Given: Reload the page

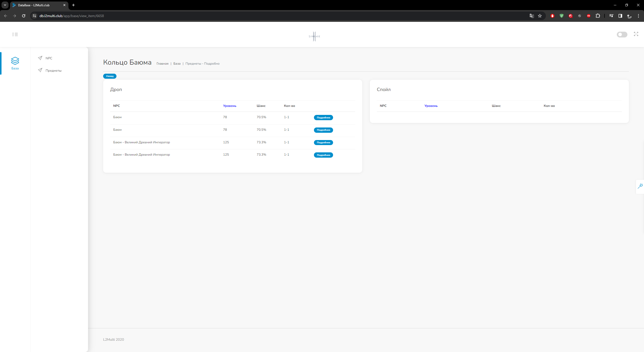Looking at the screenshot, I should (x=24, y=16).
